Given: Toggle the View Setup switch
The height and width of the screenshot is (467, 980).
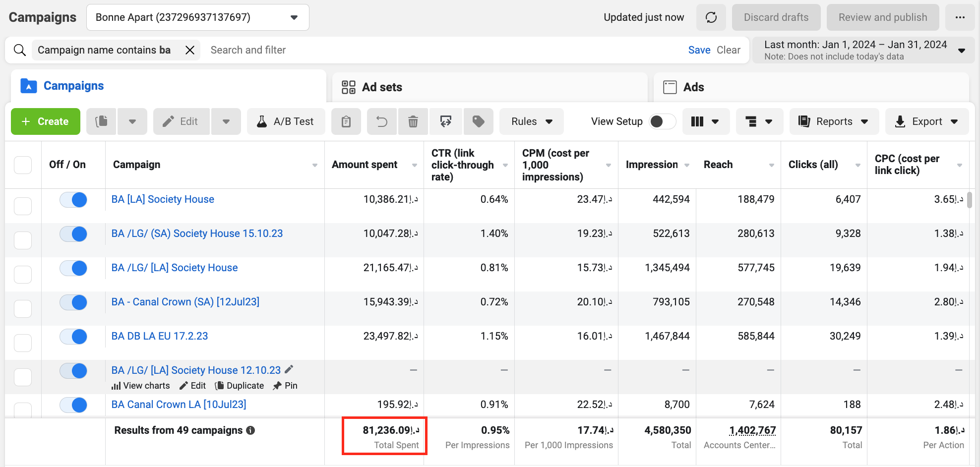Looking at the screenshot, I should tap(662, 121).
